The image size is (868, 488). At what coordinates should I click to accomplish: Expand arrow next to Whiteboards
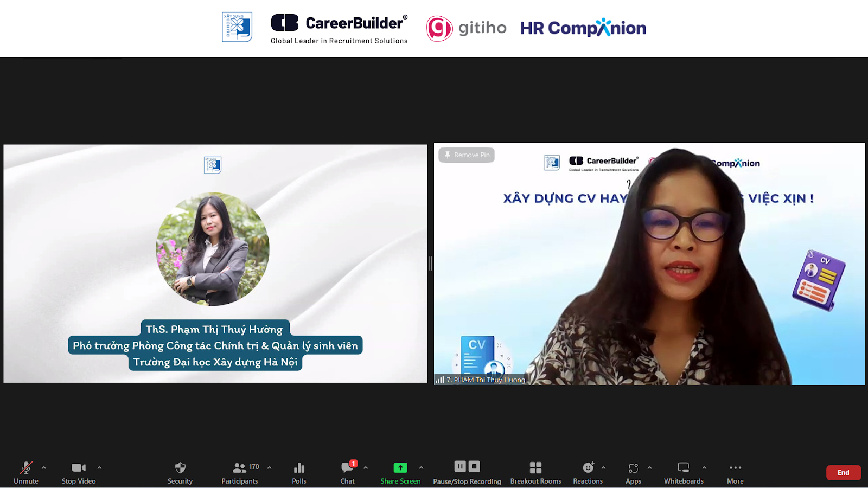(704, 467)
